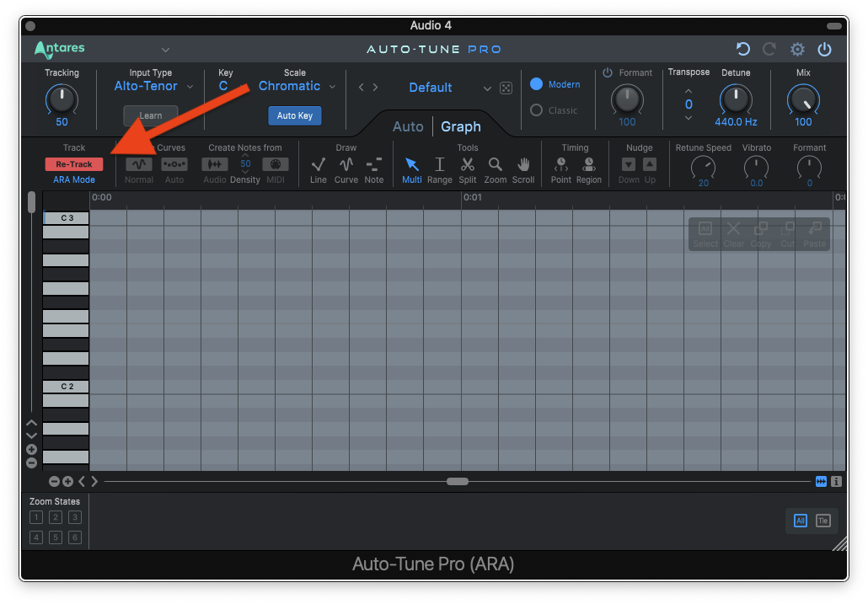The width and height of the screenshot is (868, 604).
Task: Click the Undo arrow icon
Action: pyautogui.click(x=742, y=49)
